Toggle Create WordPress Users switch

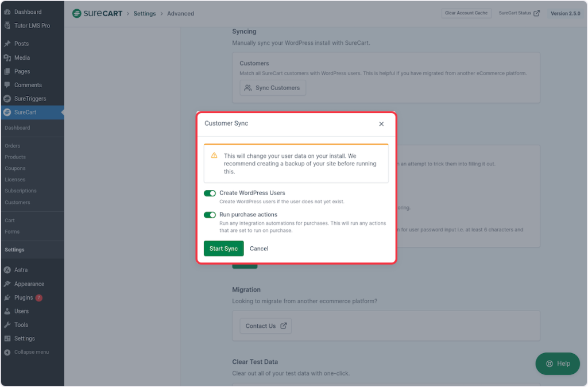click(210, 193)
